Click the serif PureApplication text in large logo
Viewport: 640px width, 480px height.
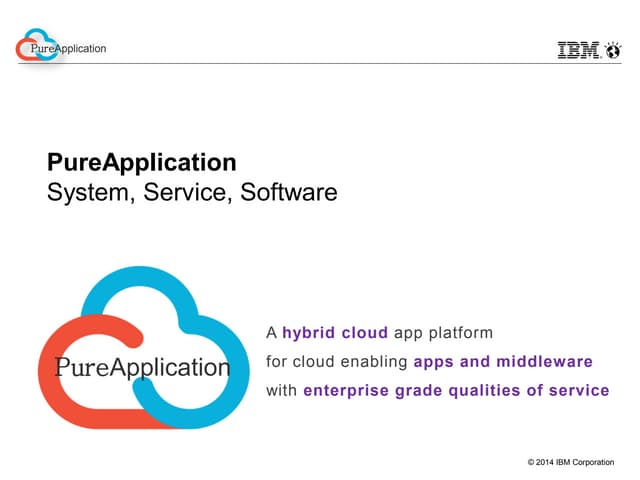point(142,366)
